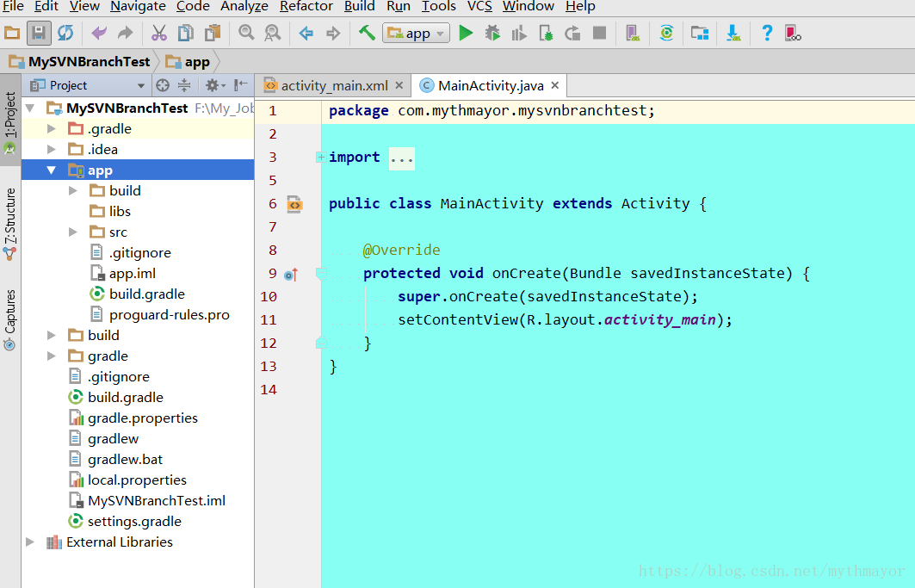
Task: Open the VCS menu
Action: tap(479, 6)
